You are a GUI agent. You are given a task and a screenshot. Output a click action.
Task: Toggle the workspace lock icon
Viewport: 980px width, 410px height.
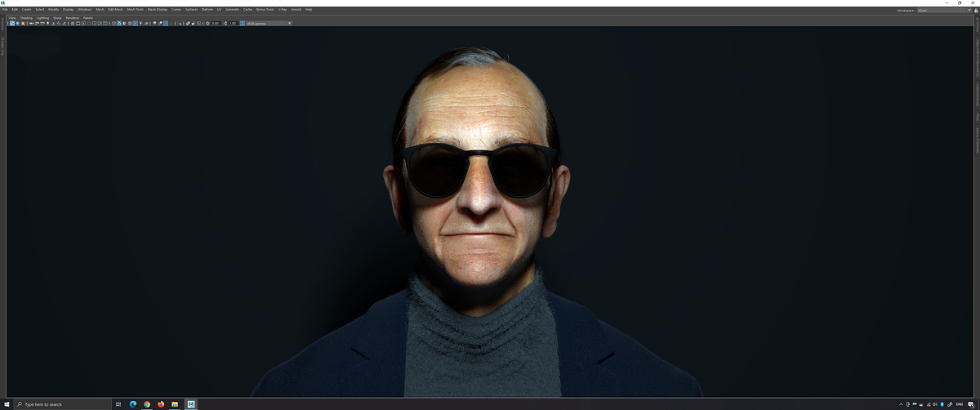click(x=976, y=10)
